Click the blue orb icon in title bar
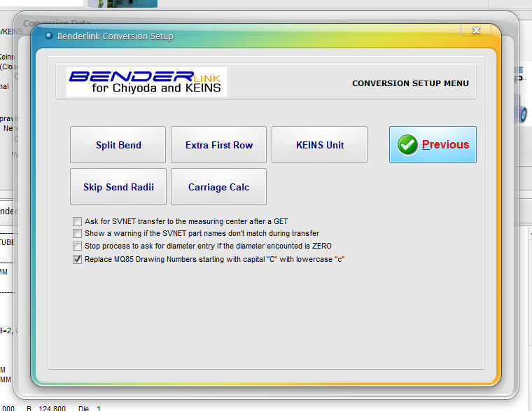 point(49,36)
